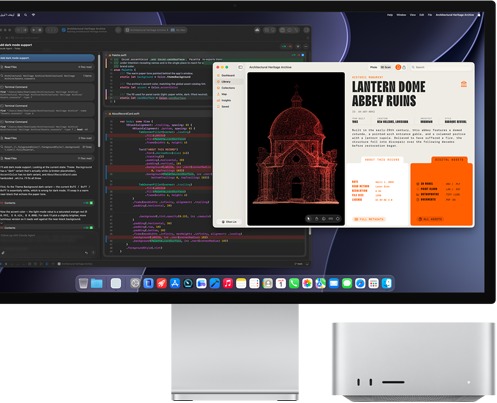Switch viewer to 3D Scan mode
The height and width of the screenshot is (403, 497).
point(386,67)
